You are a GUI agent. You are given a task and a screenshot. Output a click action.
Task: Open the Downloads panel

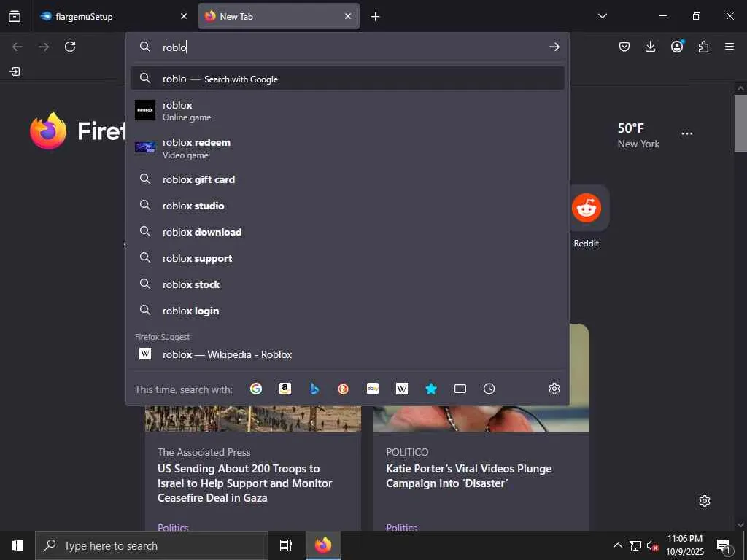[650, 47]
